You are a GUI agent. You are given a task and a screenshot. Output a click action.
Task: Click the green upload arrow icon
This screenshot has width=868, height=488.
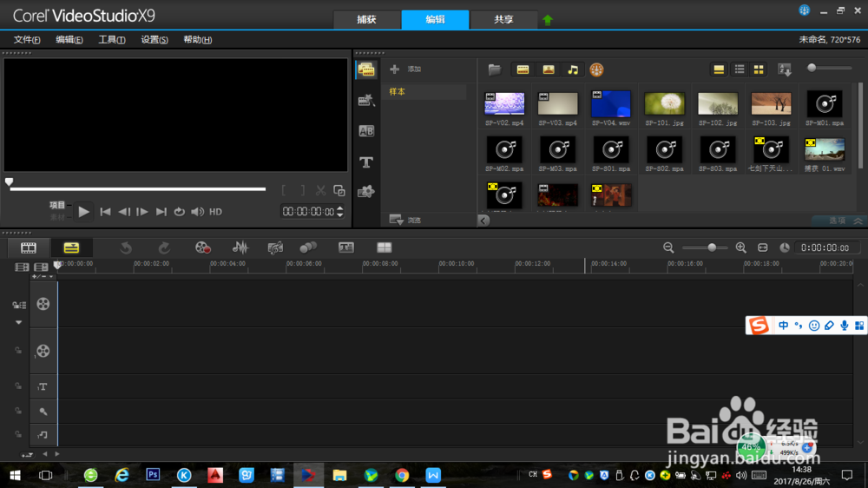[x=548, y=20]
